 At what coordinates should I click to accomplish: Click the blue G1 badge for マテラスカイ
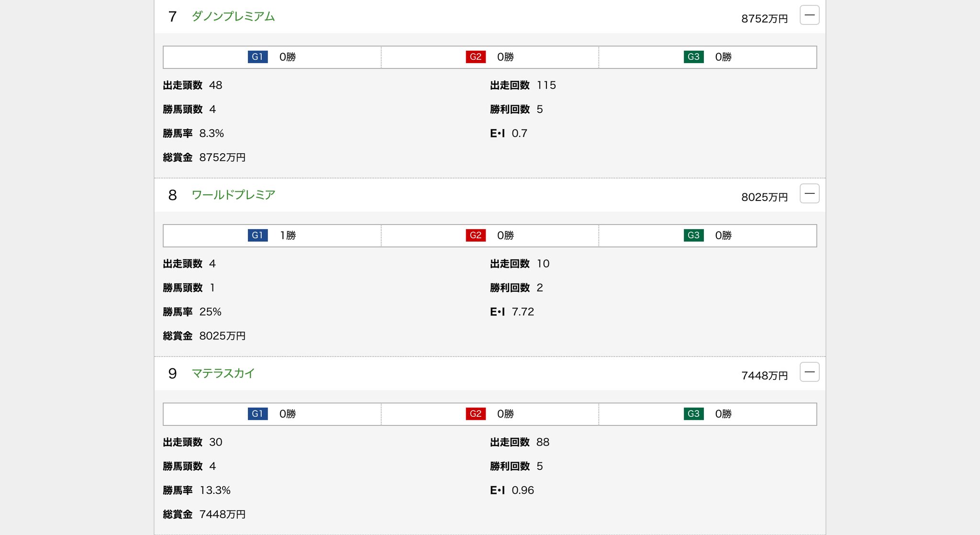[x=257, y=414]
